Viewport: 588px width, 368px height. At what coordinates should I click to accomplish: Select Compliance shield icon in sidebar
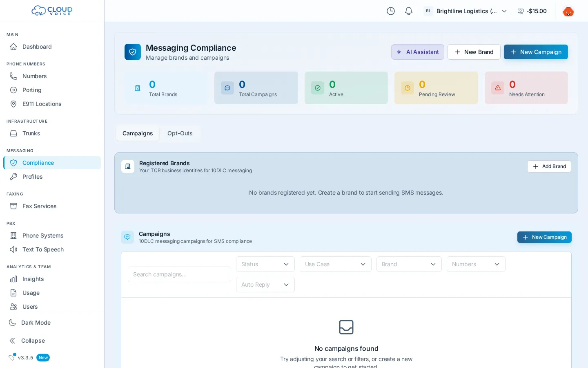tap(13, 163)
